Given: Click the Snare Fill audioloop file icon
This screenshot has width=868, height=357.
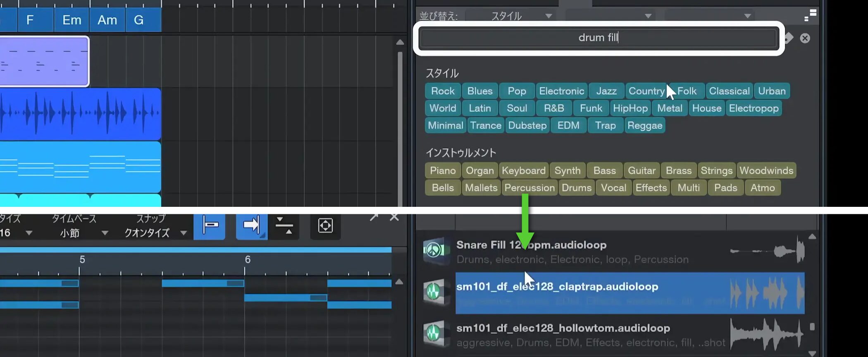Looking at the screenshot, I should pos(435,250).
